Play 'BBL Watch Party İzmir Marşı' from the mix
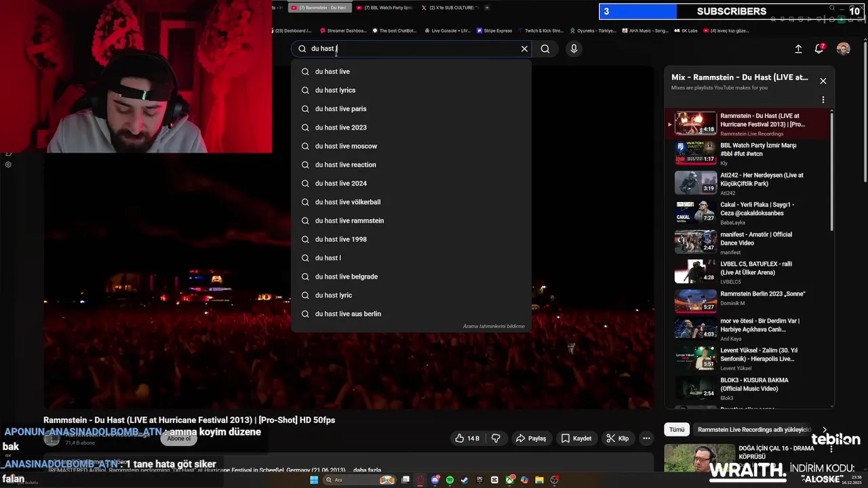This screenshot has height=488, width=868. pyautogui.click(x=747, y=153)
